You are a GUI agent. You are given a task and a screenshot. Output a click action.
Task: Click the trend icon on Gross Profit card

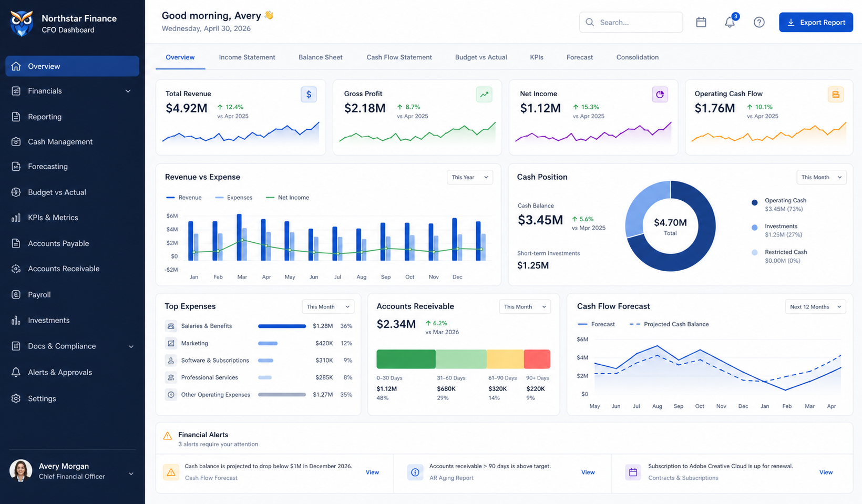484,95
